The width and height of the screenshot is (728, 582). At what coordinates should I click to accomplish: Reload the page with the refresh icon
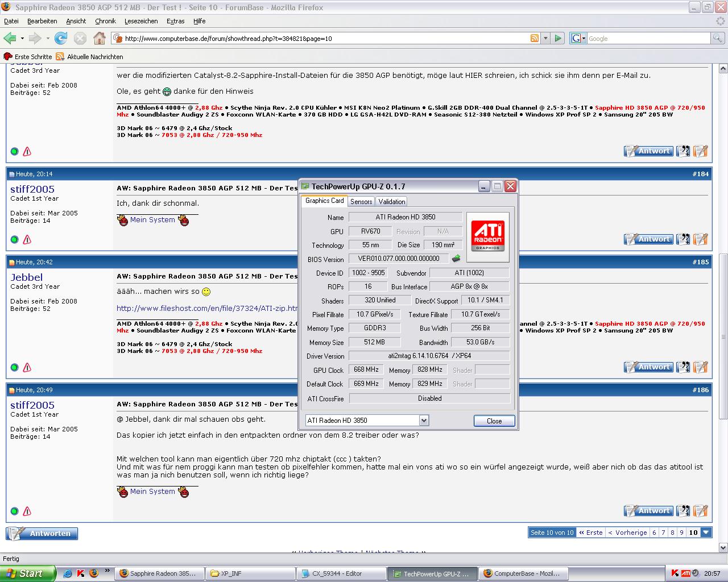(x=61, y=38)
